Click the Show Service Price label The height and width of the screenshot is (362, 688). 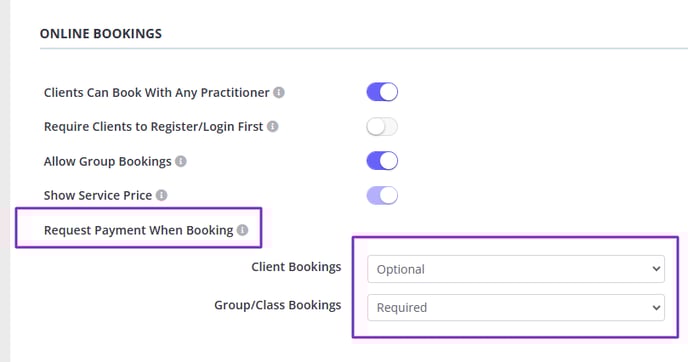coord(98,195)
